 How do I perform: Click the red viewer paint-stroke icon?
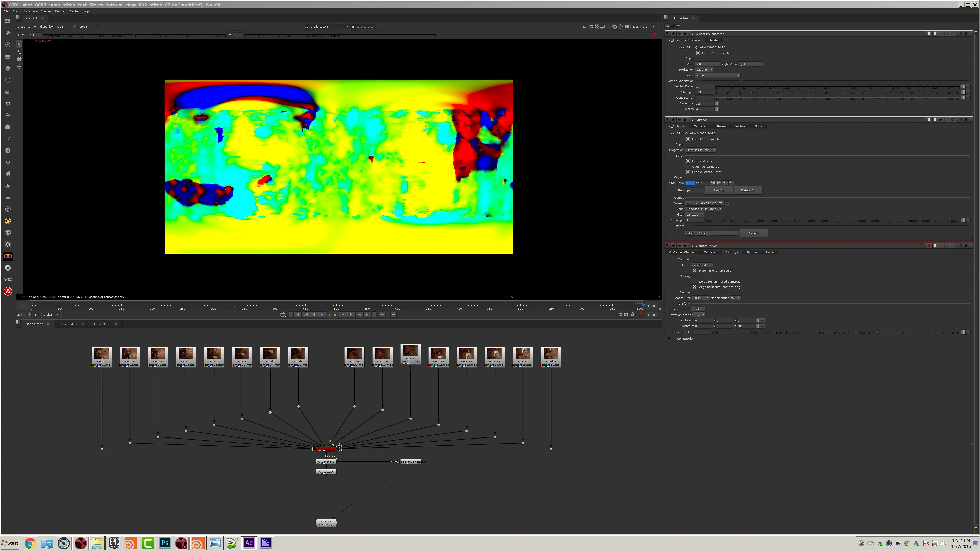click(x=654, y=35)
